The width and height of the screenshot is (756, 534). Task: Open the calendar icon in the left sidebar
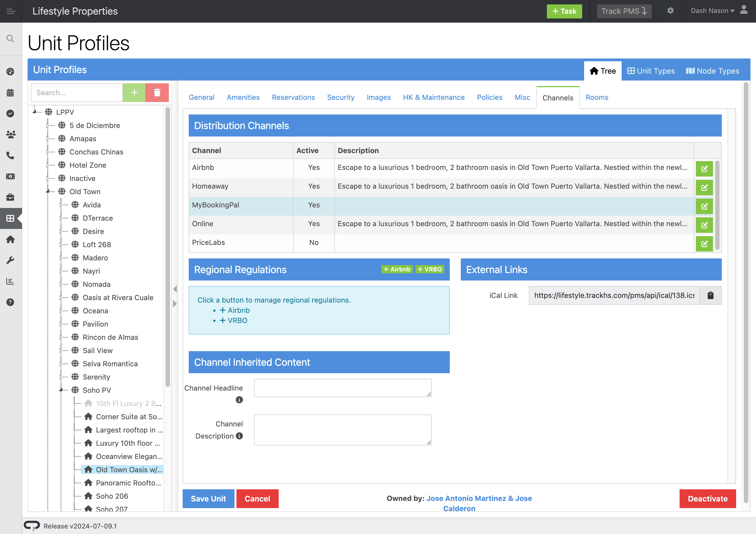[x=10, y=92]
